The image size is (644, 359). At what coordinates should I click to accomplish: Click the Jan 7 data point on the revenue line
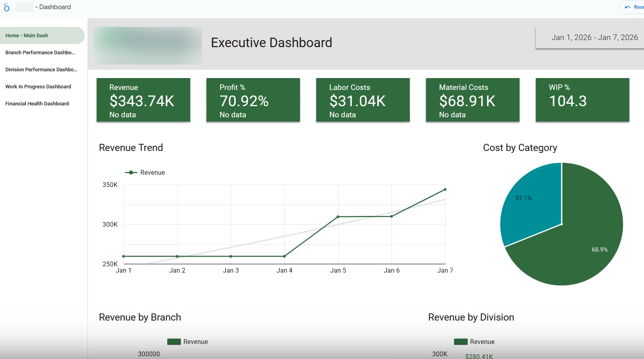coord(445,189)
